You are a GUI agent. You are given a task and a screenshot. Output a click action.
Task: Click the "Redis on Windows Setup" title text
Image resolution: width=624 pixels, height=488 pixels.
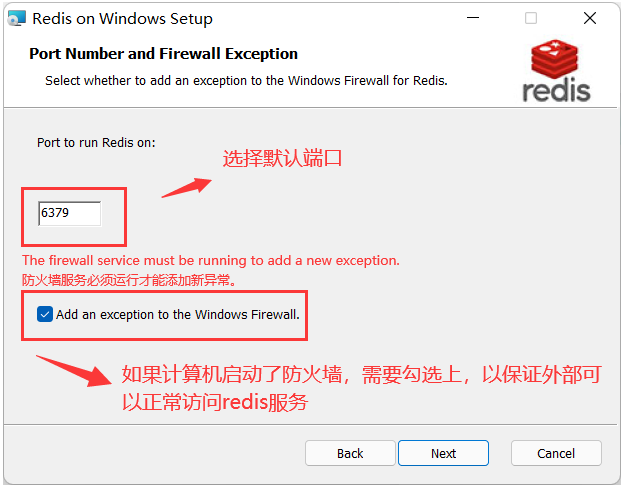pyautogui.click(x=123, y=19)
